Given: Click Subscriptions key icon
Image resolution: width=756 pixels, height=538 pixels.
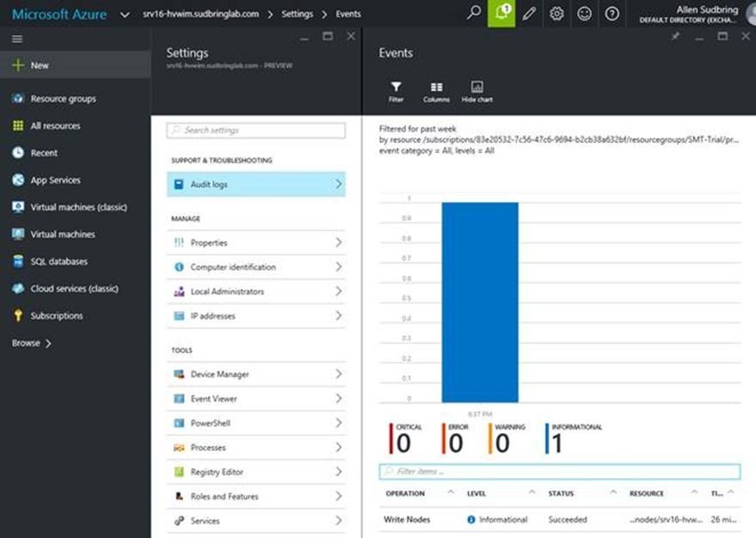Looking at the screenshot, I should tap(18, 315).
